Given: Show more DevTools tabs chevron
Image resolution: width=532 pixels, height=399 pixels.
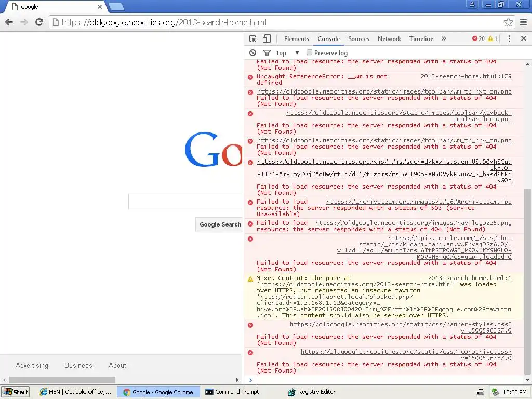Looking at the screenshot, I should coord(444,38).
